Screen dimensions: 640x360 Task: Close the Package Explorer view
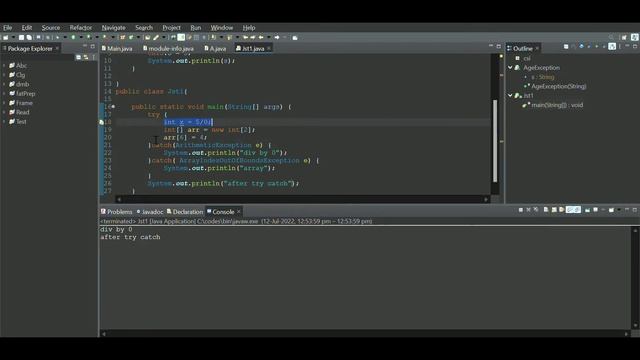57,48
